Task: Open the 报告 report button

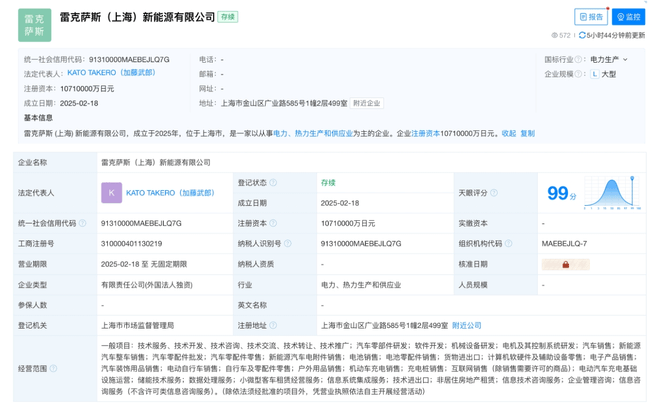Action: [x=591, y=17]
